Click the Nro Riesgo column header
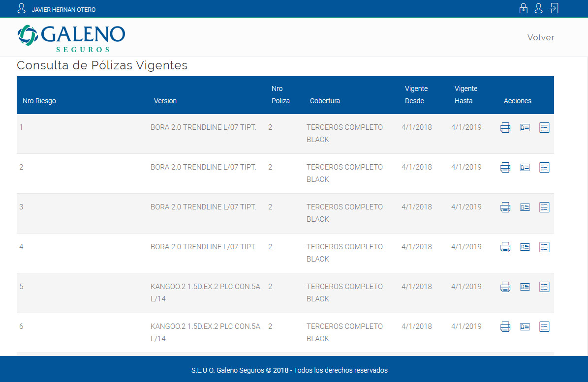588x382 pixels. click(x=39, y=101)
